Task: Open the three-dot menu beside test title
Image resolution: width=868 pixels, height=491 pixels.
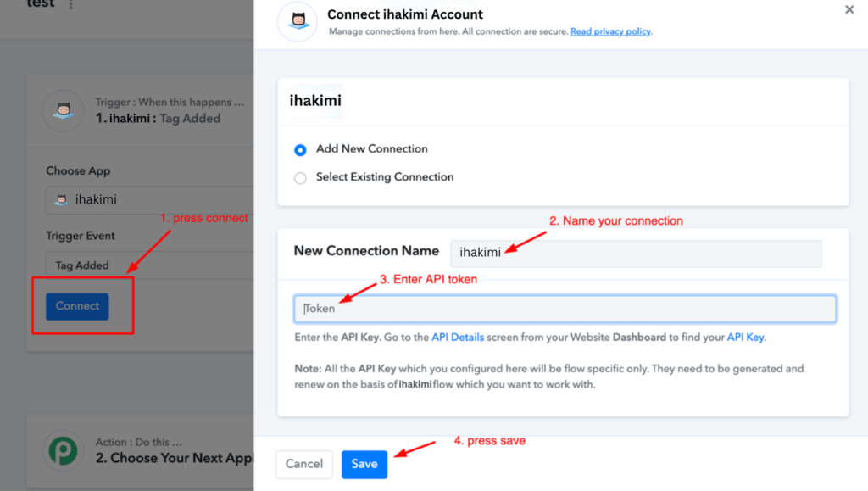Action: (70, 4)
